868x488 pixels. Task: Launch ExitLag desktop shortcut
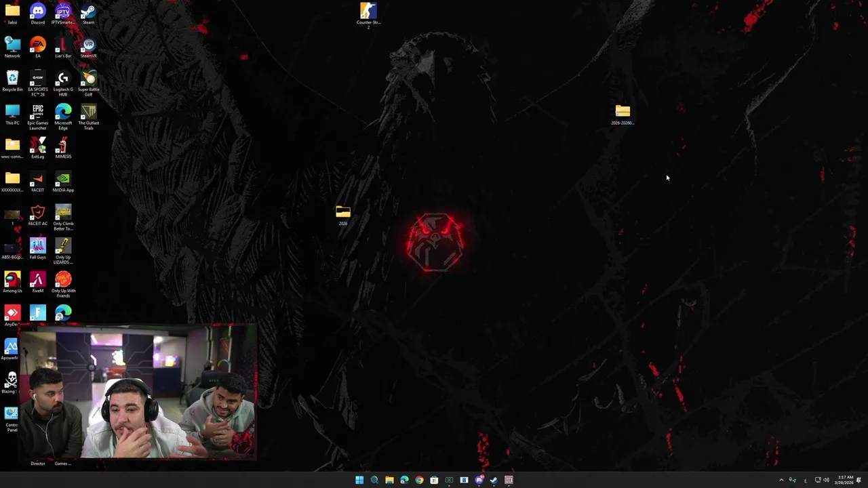tap(37, 148)
